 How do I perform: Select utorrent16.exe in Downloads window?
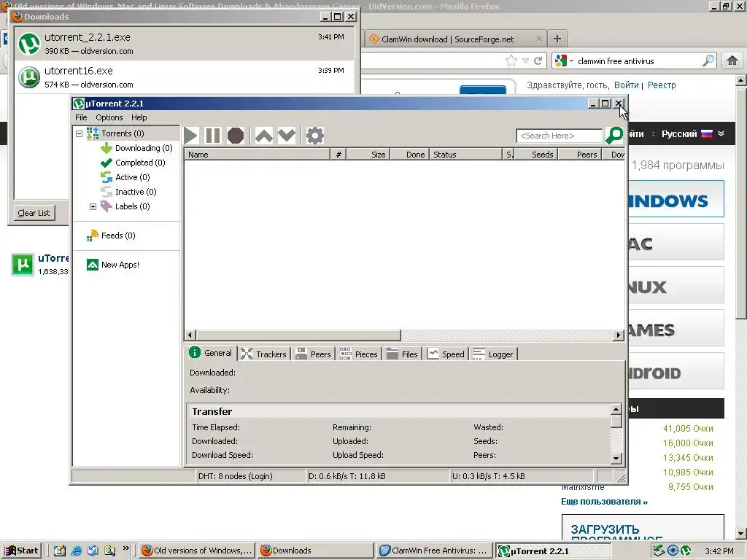click(x=185, y=77)
